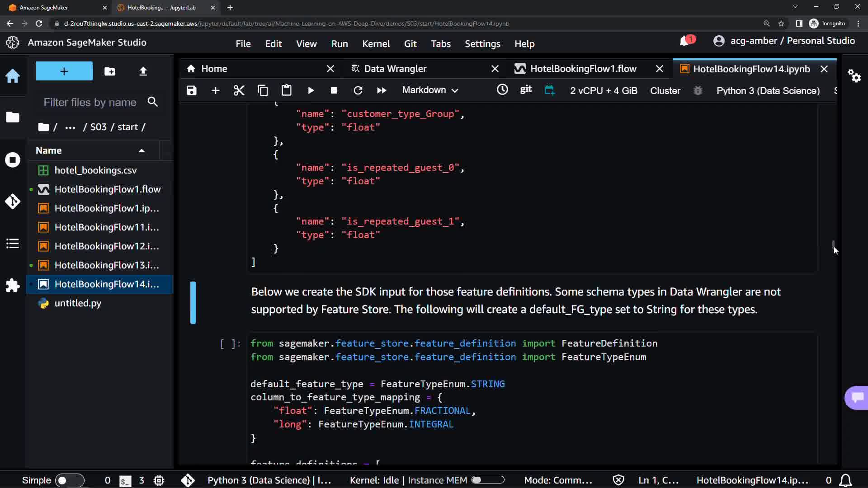
Task: Cut selected cell with the scissors icon
Action: tap(239, 90)
